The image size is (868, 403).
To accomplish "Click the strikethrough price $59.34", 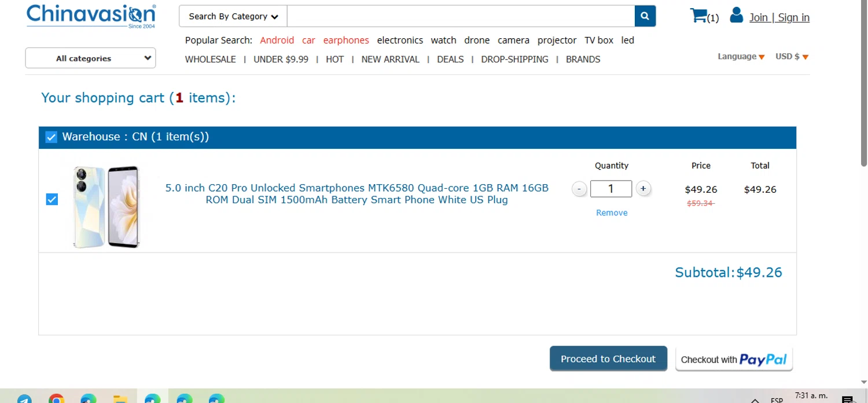I will click(x=701, y=203).
